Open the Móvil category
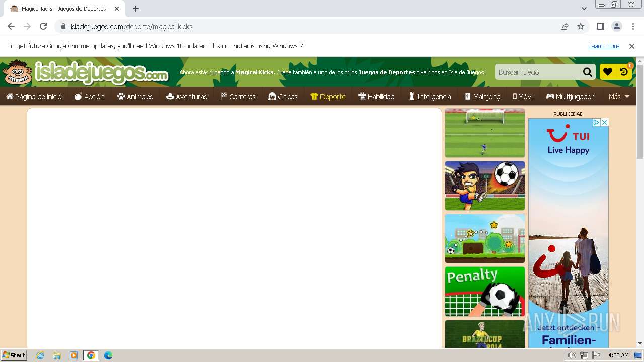 click(x=523, y=96)
